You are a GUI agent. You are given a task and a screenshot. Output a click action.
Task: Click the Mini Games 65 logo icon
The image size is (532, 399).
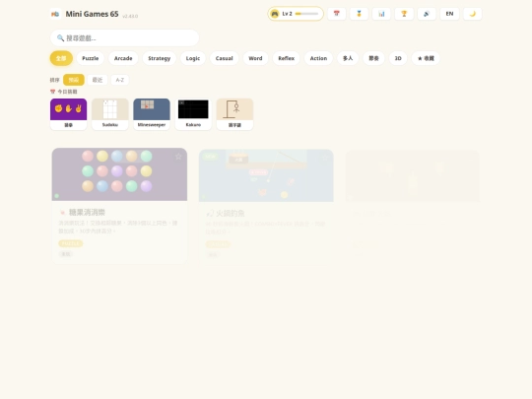click(x=55, y=14)
